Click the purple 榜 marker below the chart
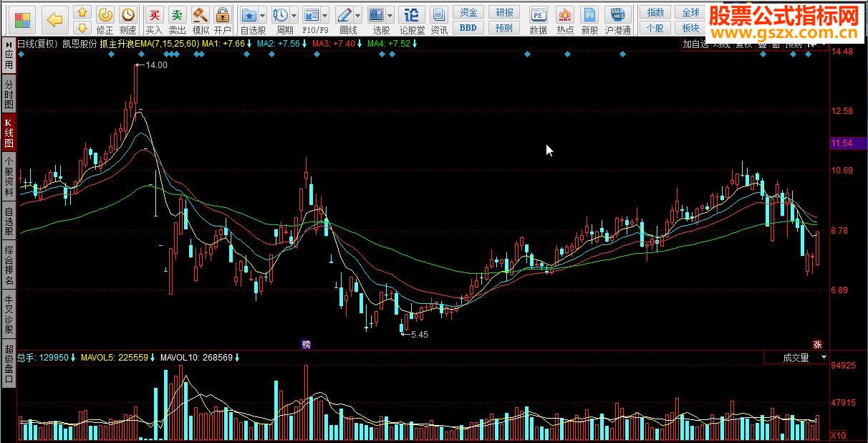The width and height of the screenshot is (868, 443). coord(307,344)
